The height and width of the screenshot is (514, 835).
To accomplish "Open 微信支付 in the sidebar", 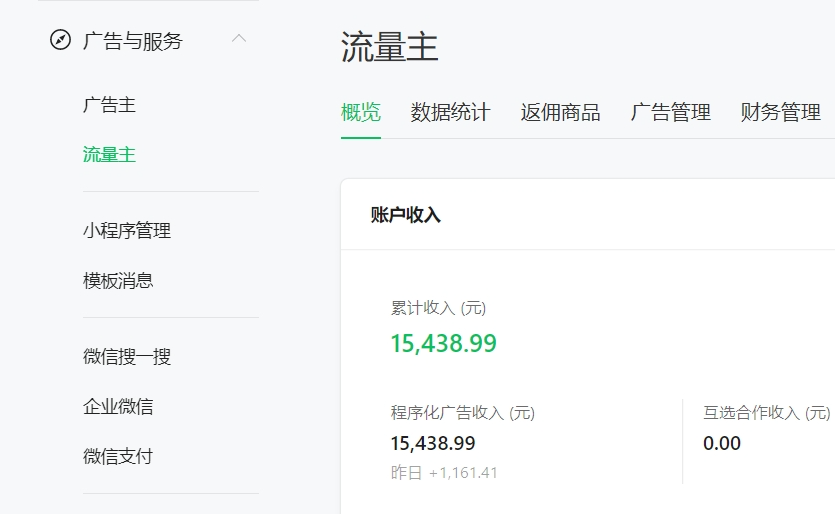I will pos(118,456).
